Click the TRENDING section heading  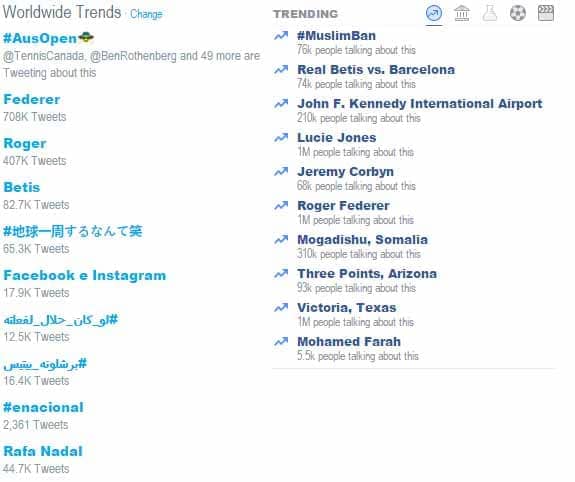pyautogui.click(x=306, y=14)
